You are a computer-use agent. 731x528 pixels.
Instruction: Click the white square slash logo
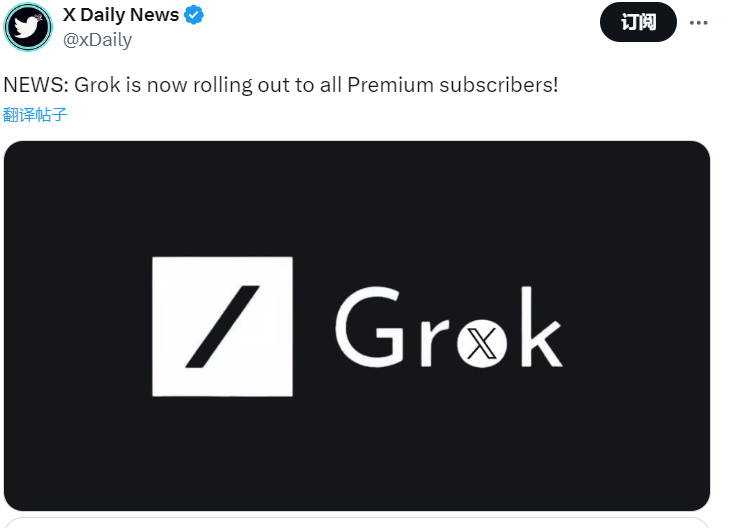[x=222, y=326]
